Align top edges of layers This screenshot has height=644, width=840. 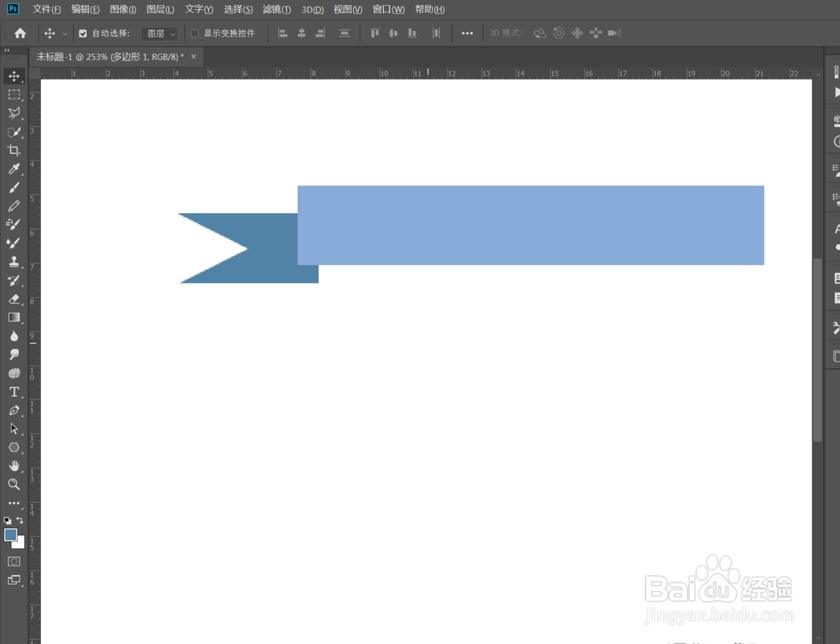[375, 33]
